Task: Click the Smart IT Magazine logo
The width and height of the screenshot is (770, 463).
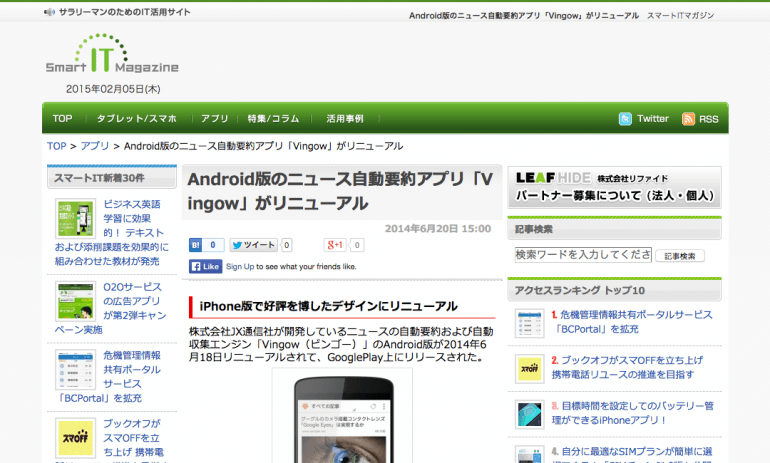Action: (112, 54)
